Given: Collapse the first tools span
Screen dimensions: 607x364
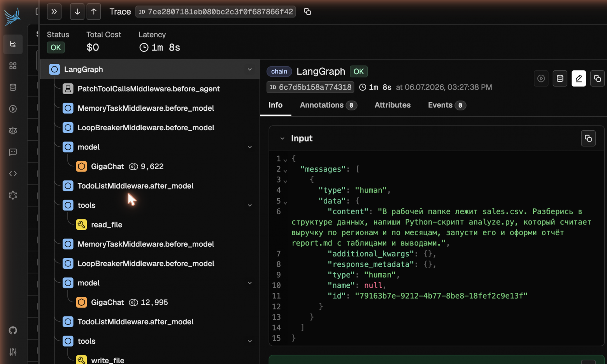Looking at the screenshot, I should (x=250, y=205).
